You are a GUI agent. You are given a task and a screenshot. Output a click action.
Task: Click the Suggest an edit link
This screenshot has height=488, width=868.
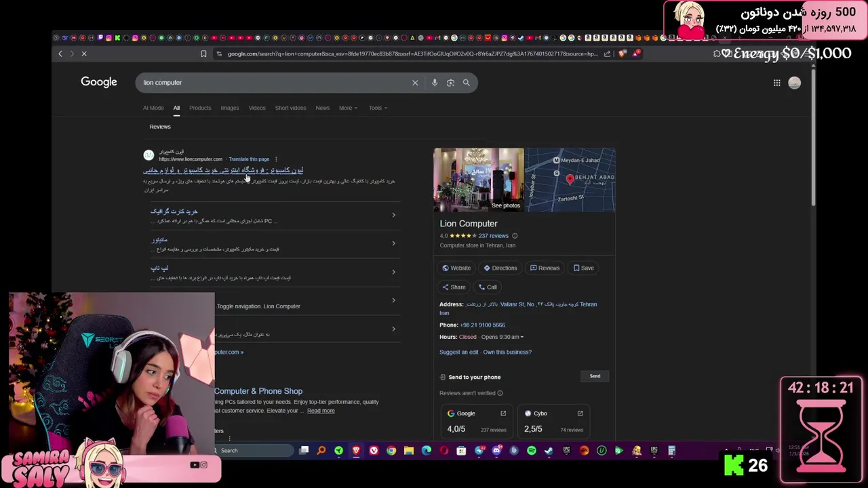coord(459,352)
